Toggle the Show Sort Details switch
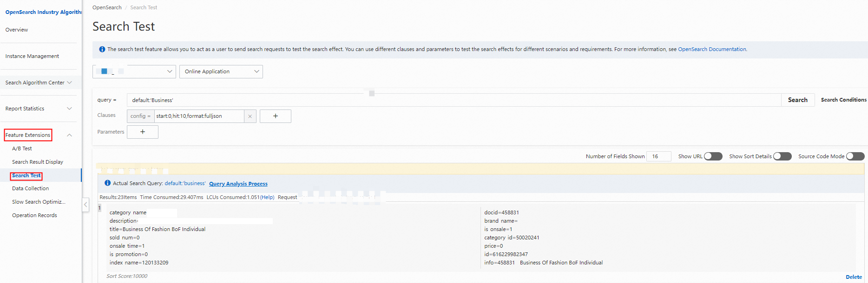Viewport: 868px width, 283px height. pyautogui.click(x=783, y=156)
